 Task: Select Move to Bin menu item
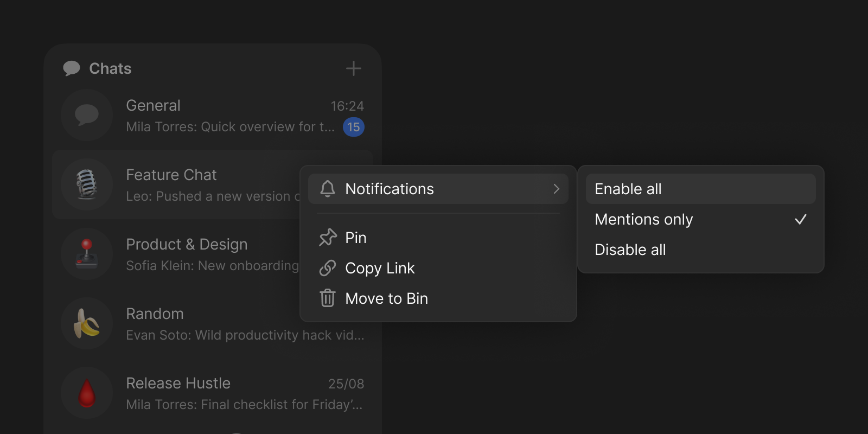click(386, 298)
